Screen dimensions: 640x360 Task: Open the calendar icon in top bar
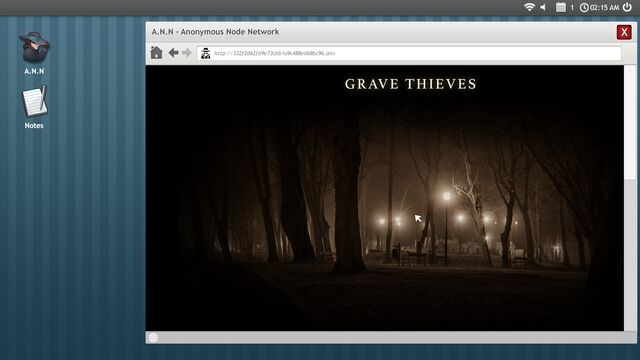coord(561,7)
